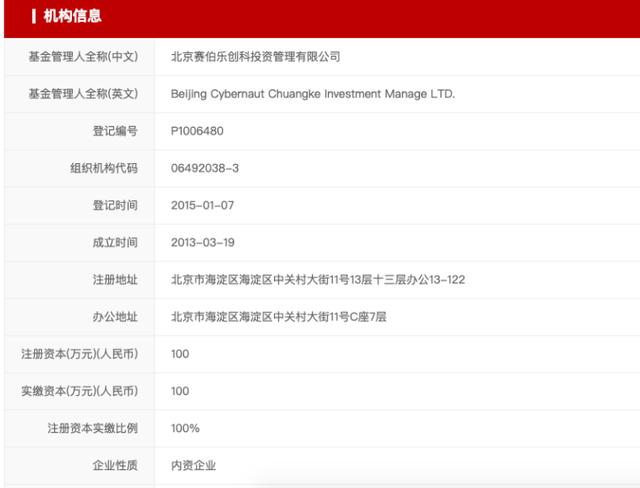The width and height of the screenshot is (640, 488).
Task: Select office address ending C座7层
Action: click(x=278, y=317)
